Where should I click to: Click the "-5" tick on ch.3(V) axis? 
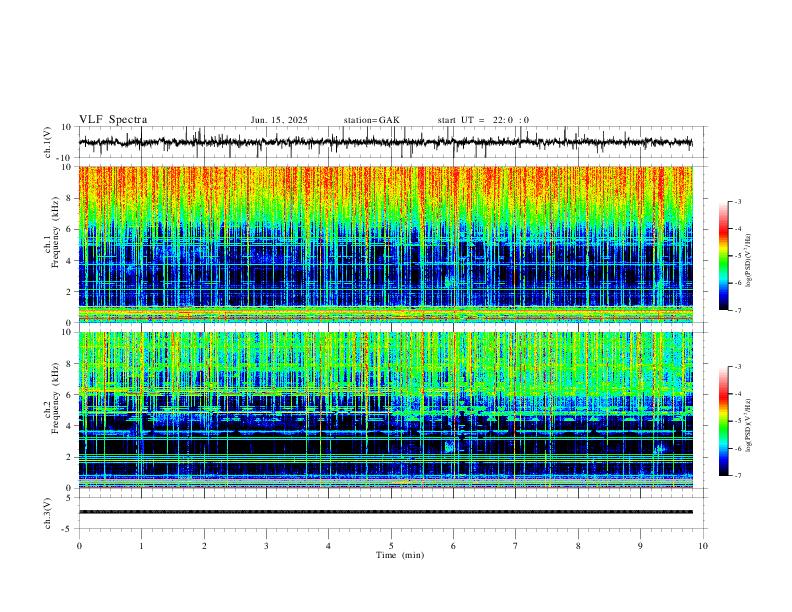pyautogui.click(x=68, y=529)
